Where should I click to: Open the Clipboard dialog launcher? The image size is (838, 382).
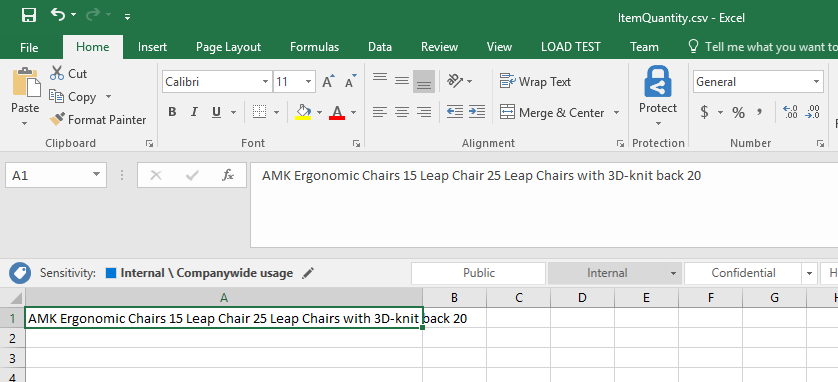click(x=150, y=143)
